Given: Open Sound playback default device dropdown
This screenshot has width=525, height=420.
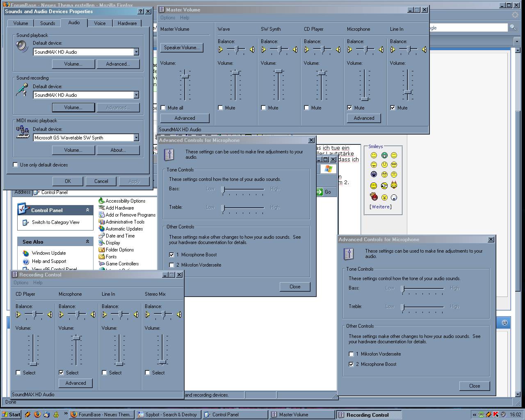Looking at the screenshot, I should [x=136, y=52].
